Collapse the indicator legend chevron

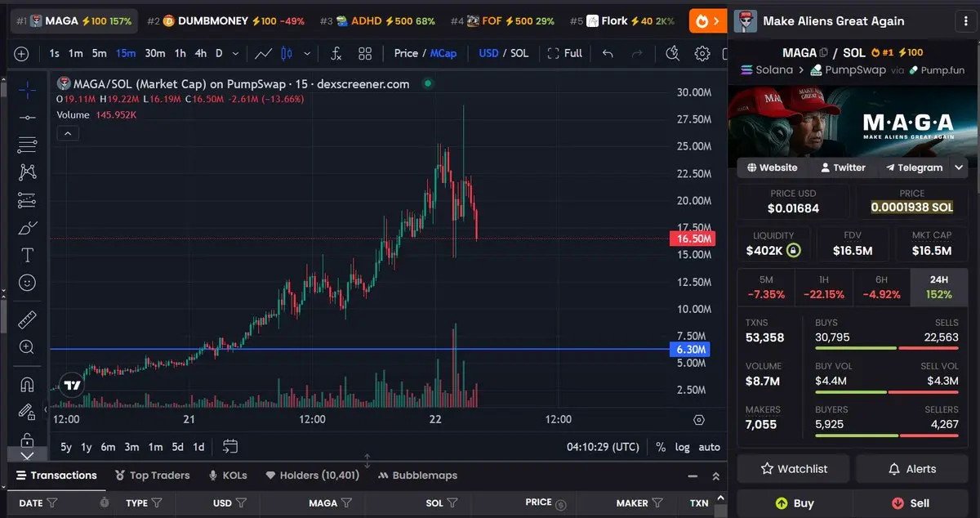68,133
